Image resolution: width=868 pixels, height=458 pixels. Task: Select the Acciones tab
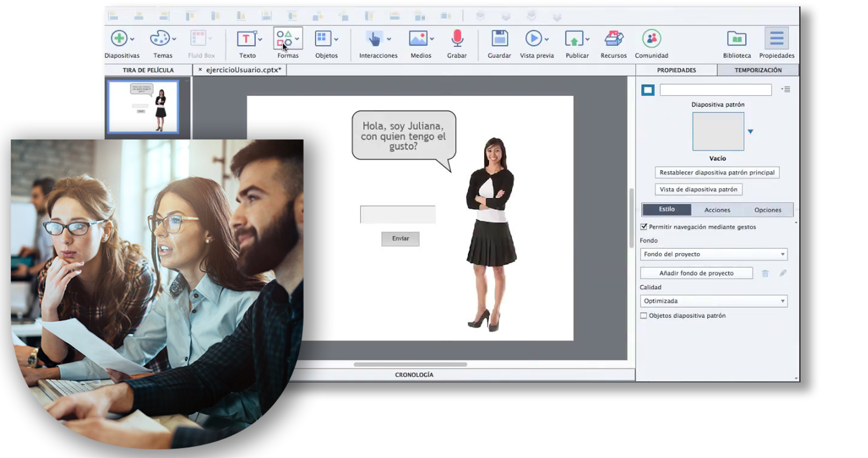tap(717, 210)
